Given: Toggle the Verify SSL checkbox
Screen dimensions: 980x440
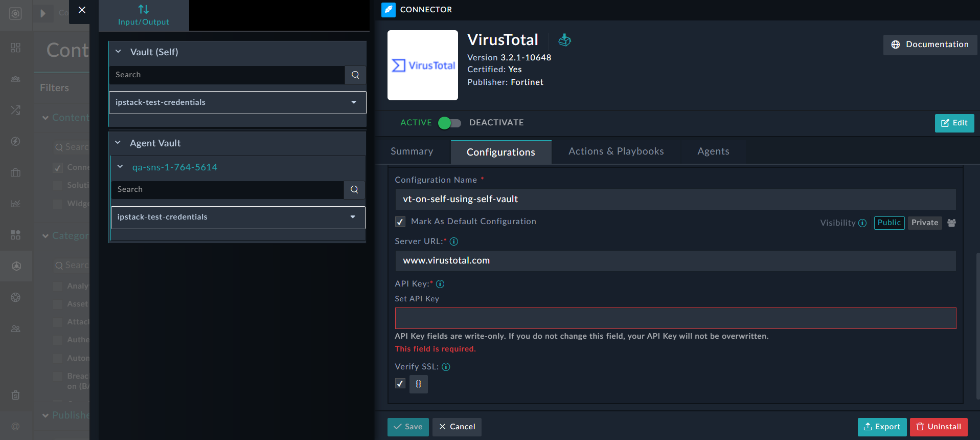Looking at the screenshot, I should 400,384.
